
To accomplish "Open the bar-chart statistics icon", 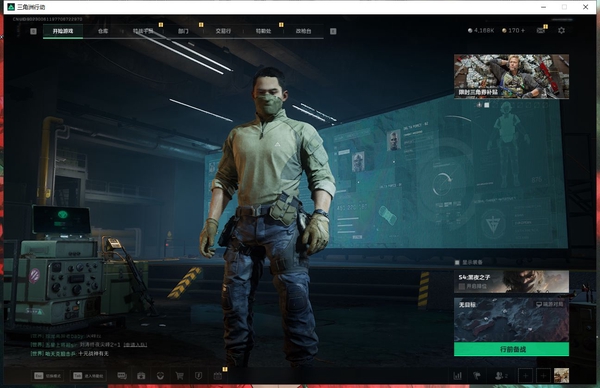I will tap(457, 376).
